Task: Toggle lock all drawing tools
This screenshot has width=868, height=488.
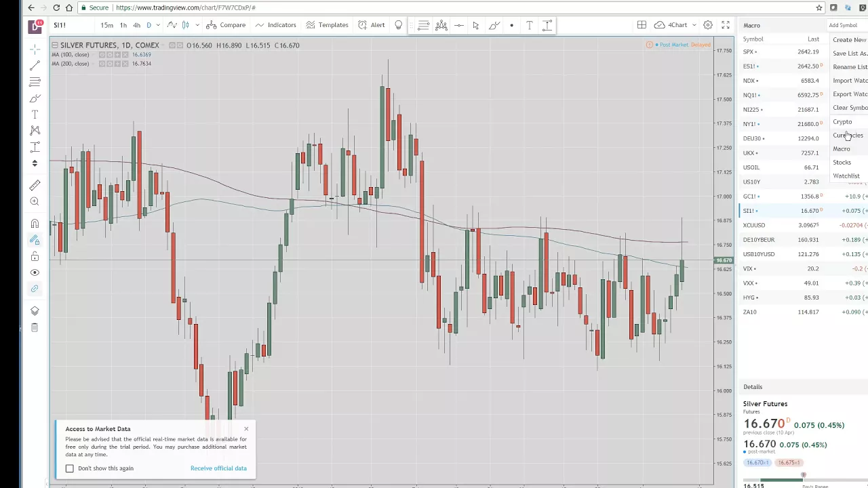Action: pyautogui.click(x=35, y=256)
